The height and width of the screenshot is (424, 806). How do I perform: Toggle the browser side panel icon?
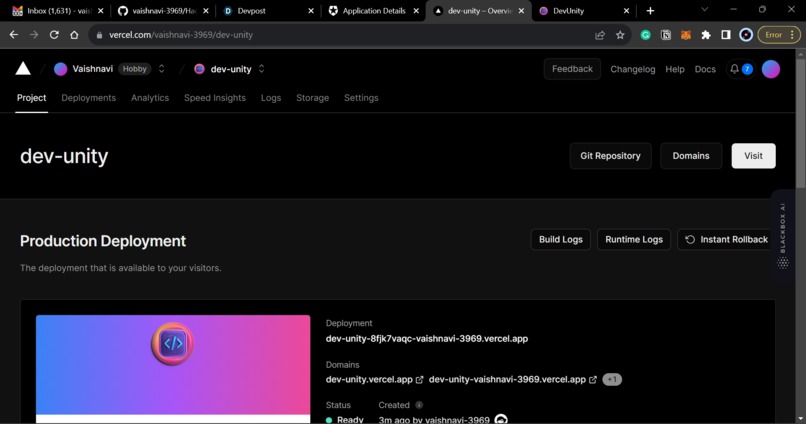(726, 35)
